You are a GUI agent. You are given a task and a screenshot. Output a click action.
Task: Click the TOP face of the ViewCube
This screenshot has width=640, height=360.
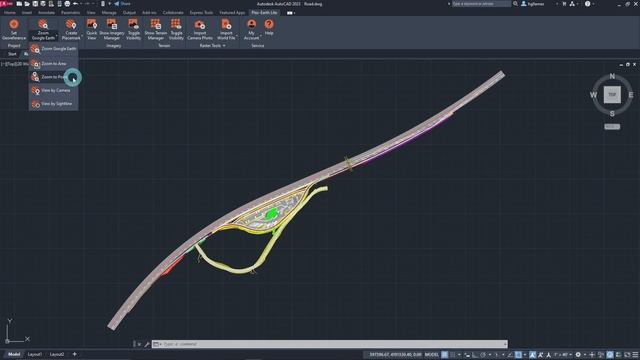tap(612, 95)
